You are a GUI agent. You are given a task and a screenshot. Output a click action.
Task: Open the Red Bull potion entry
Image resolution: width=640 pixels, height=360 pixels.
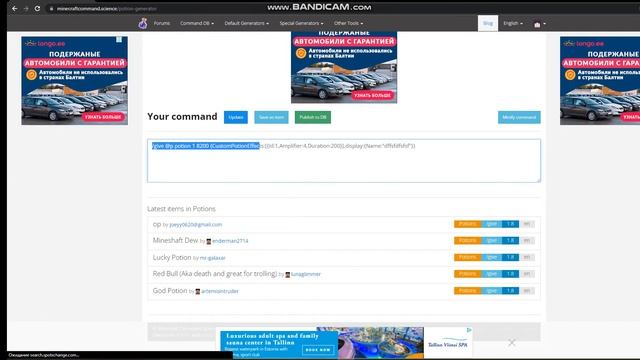(215, 273)
